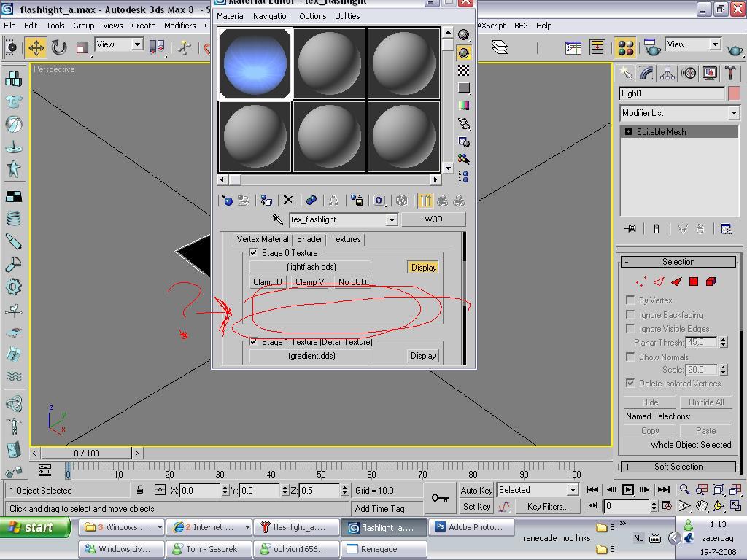747x560 pixels.
Task: Click the Undo arrow icon in toolbar
Action: (x=59, y=48)
